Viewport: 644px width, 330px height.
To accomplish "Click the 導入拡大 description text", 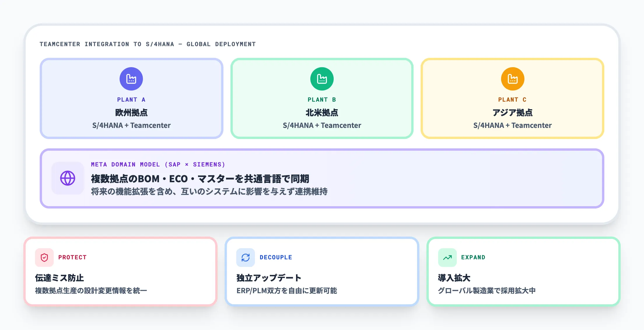I will (487, 291).
